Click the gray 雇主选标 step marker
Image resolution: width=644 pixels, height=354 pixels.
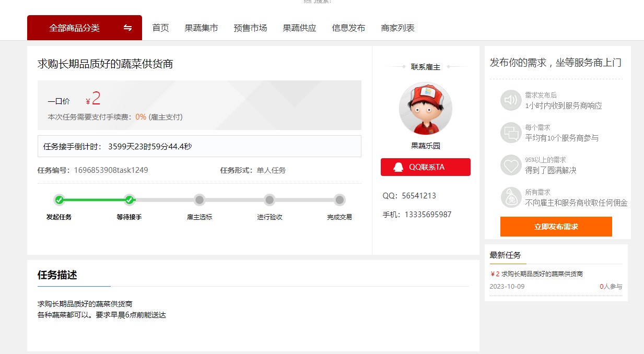[x=199, y=200]
